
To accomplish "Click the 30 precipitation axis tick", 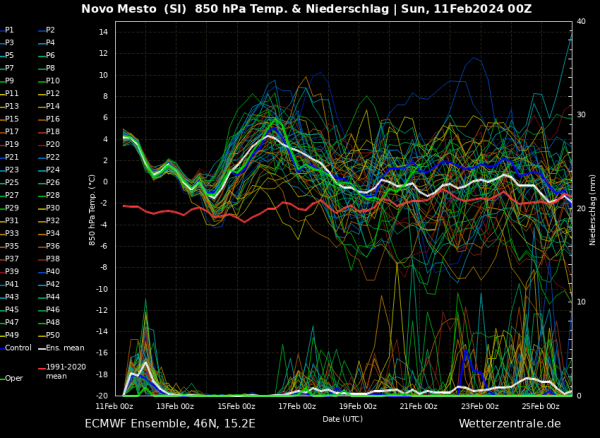I will pyautogui.click(x=581, y=115).
